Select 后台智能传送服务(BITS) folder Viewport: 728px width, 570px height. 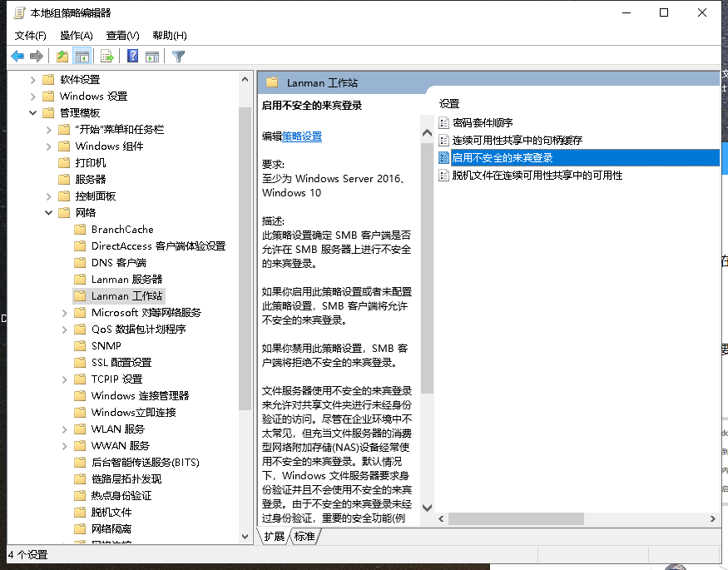146,463
